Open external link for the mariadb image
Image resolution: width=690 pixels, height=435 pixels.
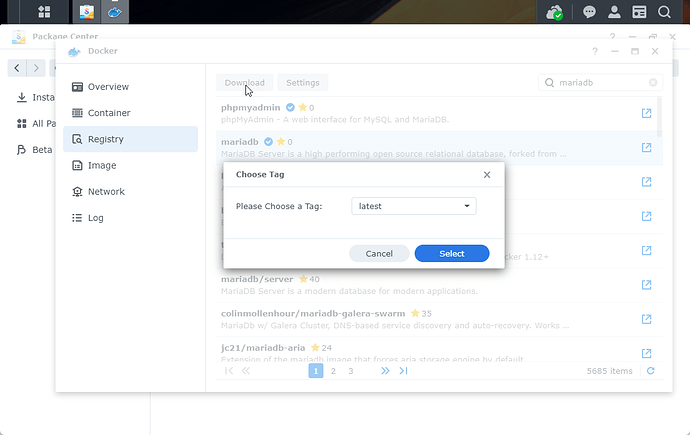(x=646, y=148)
